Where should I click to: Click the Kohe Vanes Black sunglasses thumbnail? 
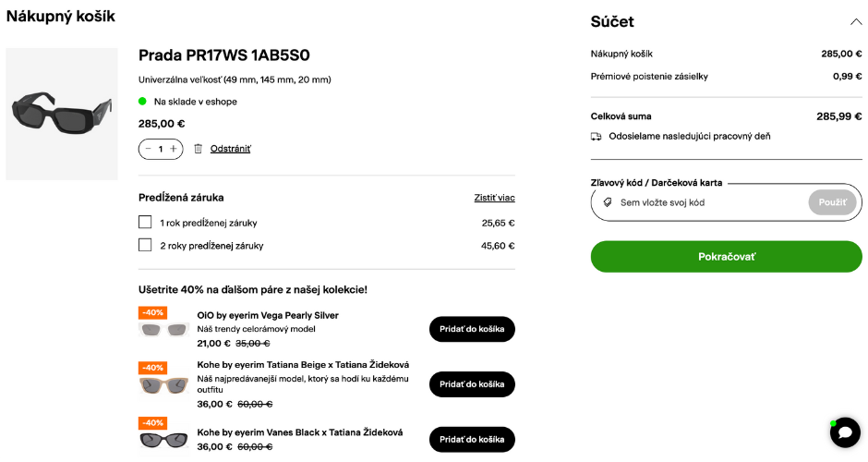[164, 440]
